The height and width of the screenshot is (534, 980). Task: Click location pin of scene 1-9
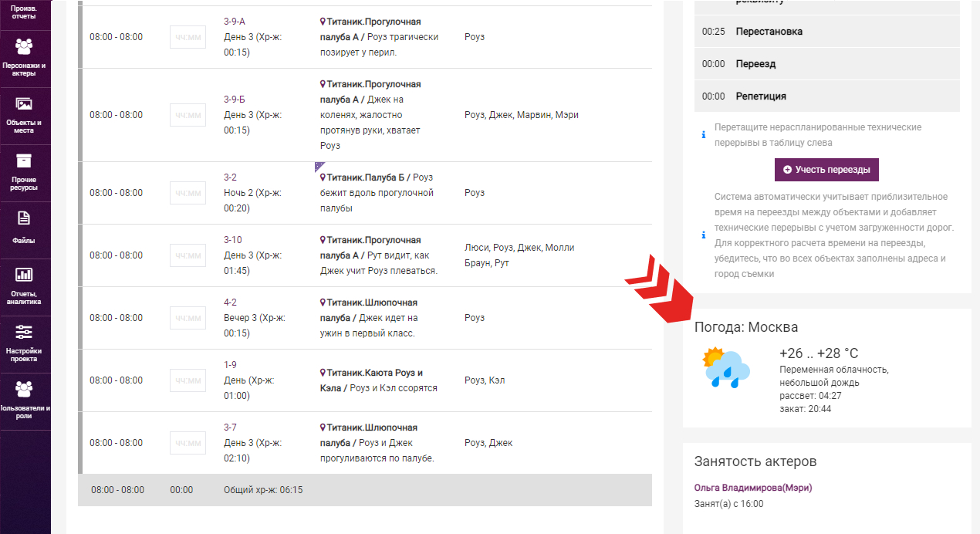point(323,373)
